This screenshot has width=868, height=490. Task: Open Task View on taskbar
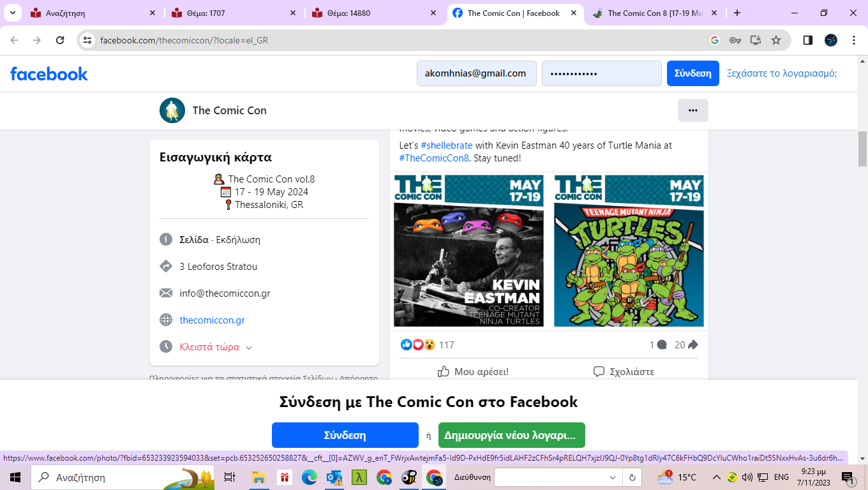[x=230, y=477]
